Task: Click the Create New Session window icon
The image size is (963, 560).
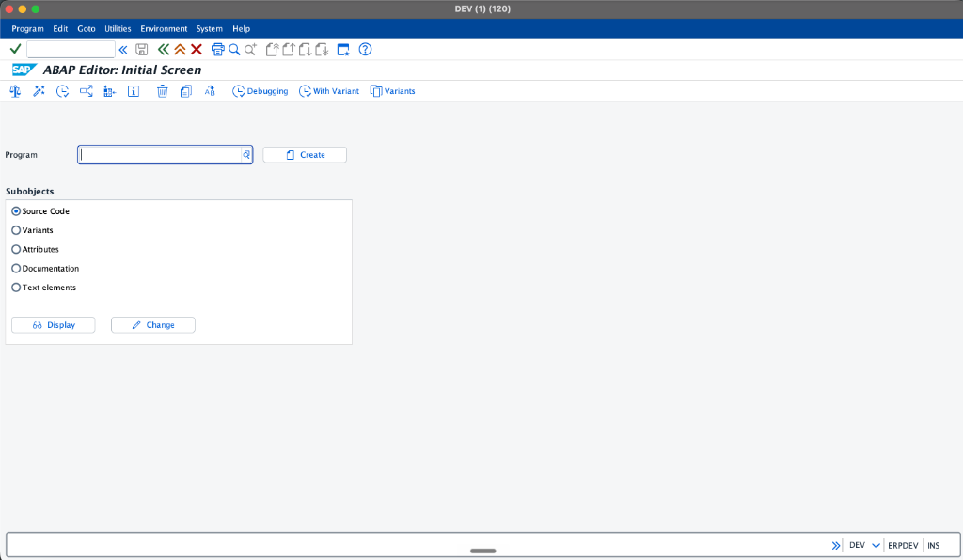Action: (343, 50)
